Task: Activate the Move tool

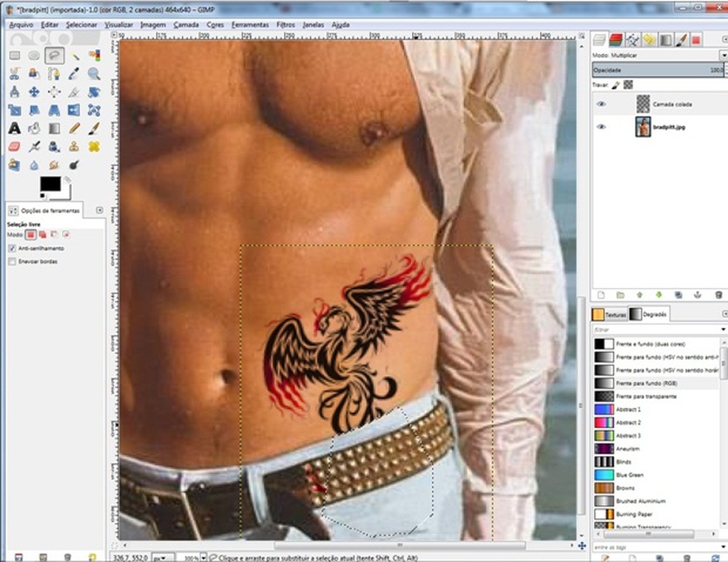Action: point(33,91)
